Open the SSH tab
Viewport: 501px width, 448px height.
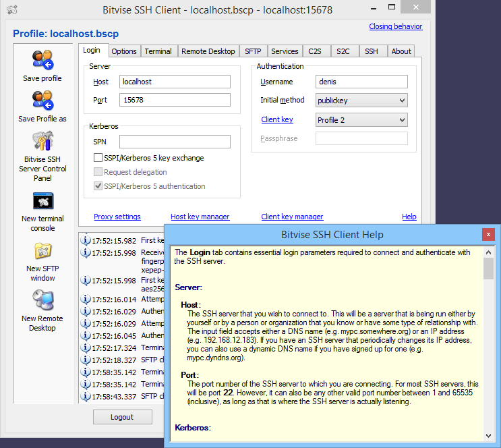click(x=372, y=51)
